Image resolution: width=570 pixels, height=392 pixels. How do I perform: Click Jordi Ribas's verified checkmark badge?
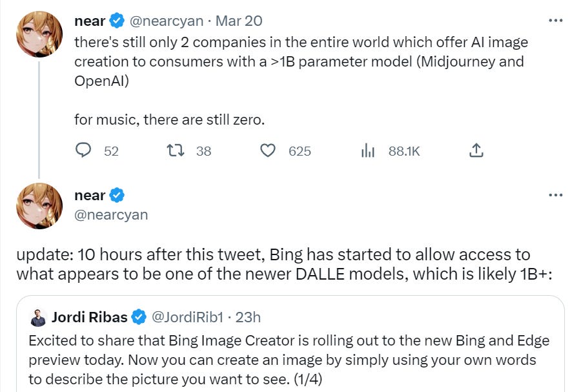(139, 317)
